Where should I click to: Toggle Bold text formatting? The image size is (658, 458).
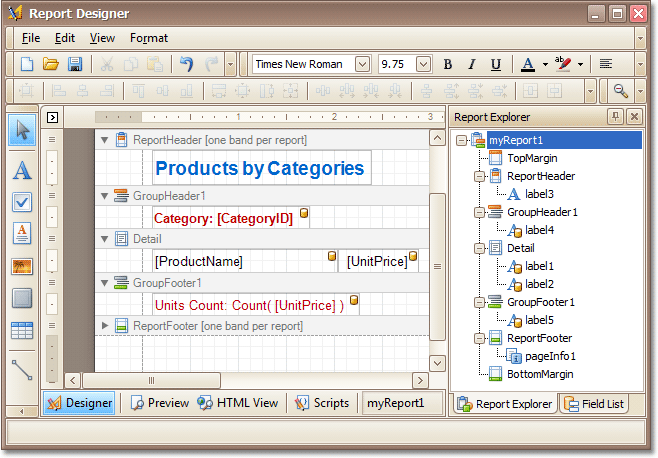pos(447,64)
